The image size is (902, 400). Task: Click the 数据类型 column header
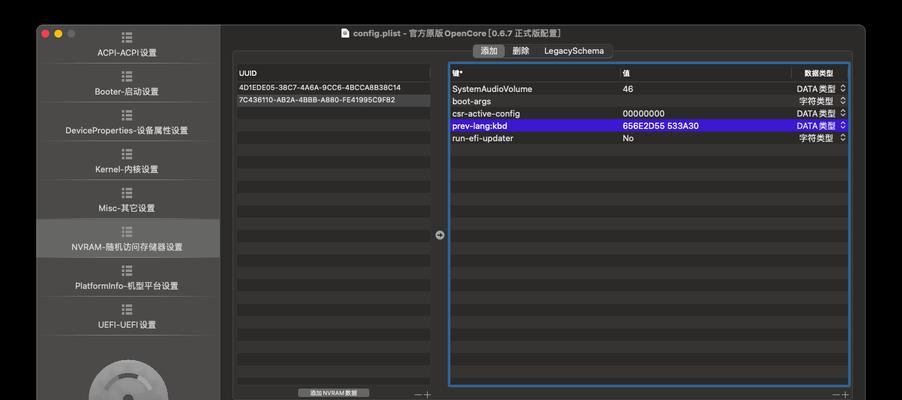[x=819, y=73]
